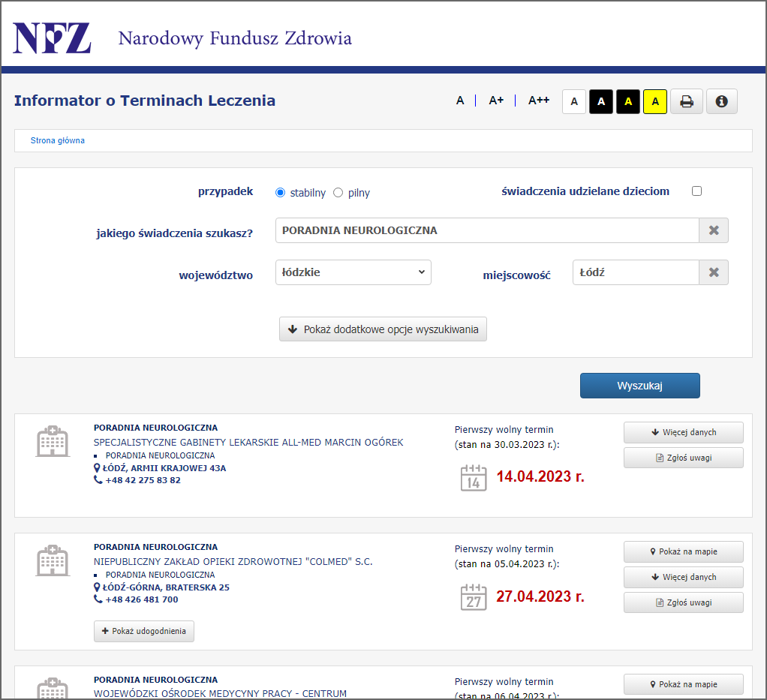Show COLMED clinic on the map
This screenshot has height=700, width=767.
[684, 551]
